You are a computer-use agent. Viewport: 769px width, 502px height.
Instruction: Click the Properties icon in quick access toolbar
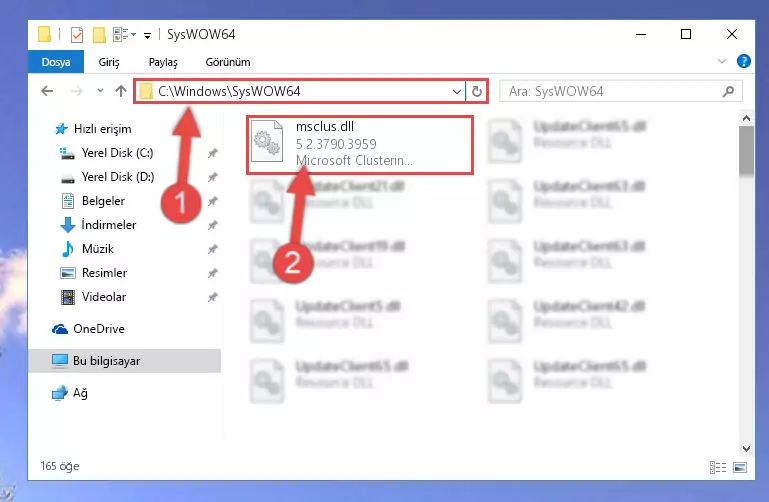77,35
